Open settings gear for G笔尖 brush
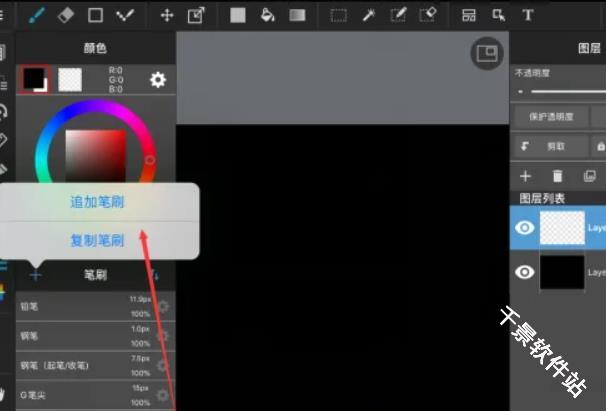The image size is (606, 411). coord(162,395)
